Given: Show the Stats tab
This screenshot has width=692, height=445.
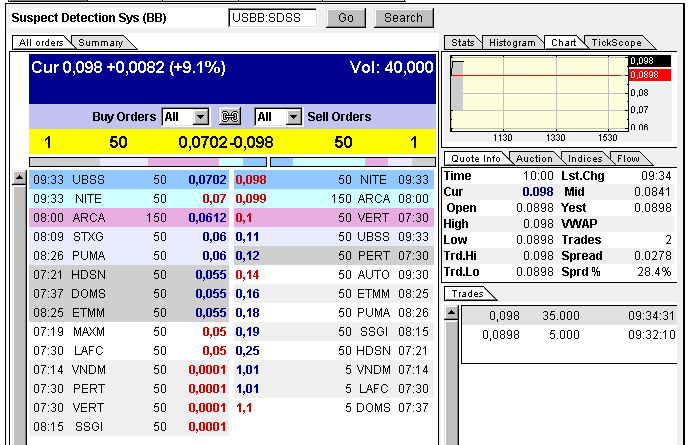Looking at the screenshot, I should [462, 43].
